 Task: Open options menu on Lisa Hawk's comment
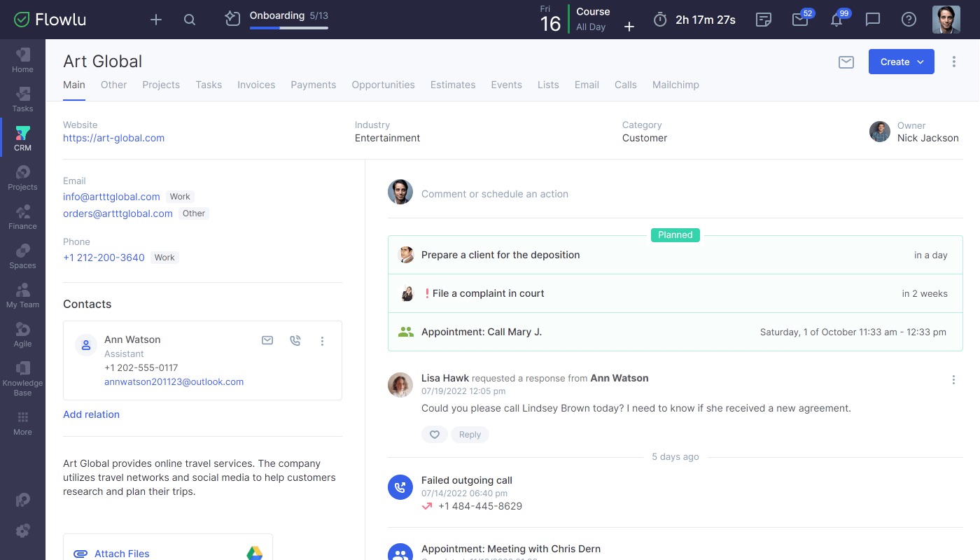(x=953, y=379)
